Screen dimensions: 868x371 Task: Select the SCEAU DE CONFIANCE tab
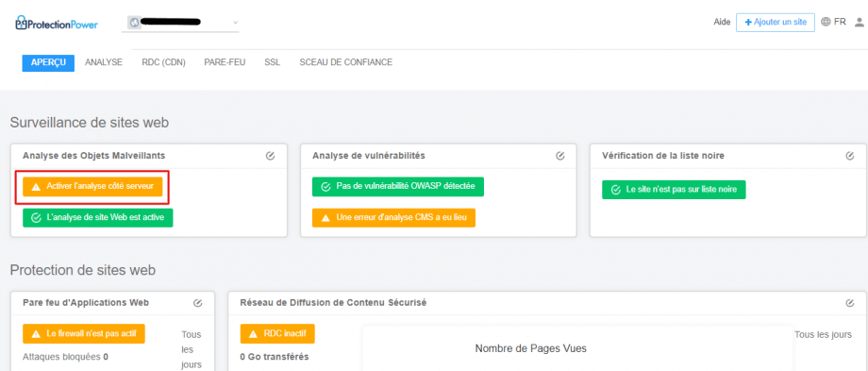[x=346, y=62]
